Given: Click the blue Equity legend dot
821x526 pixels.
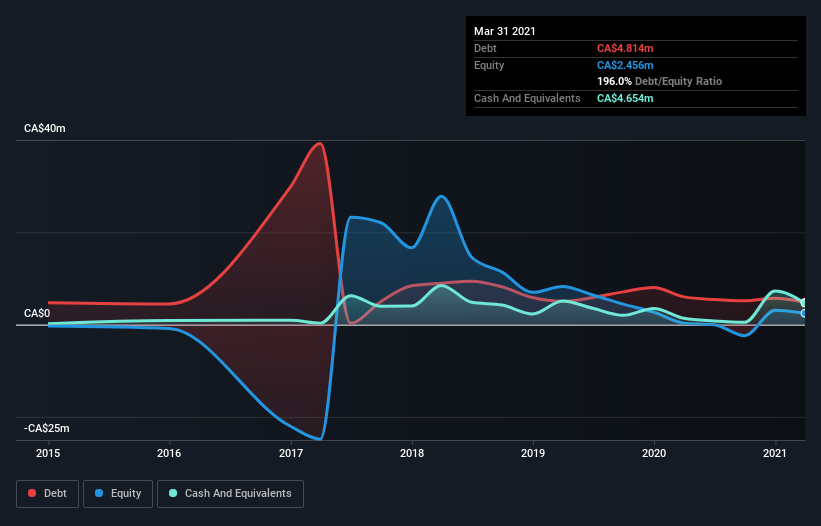Looking at the screenshot, I should 99,493.
